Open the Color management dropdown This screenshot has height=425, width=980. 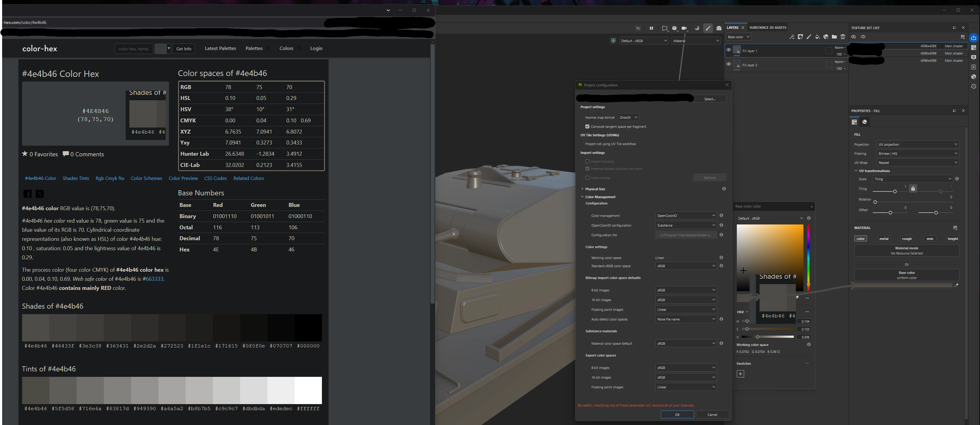pos(686,215)
